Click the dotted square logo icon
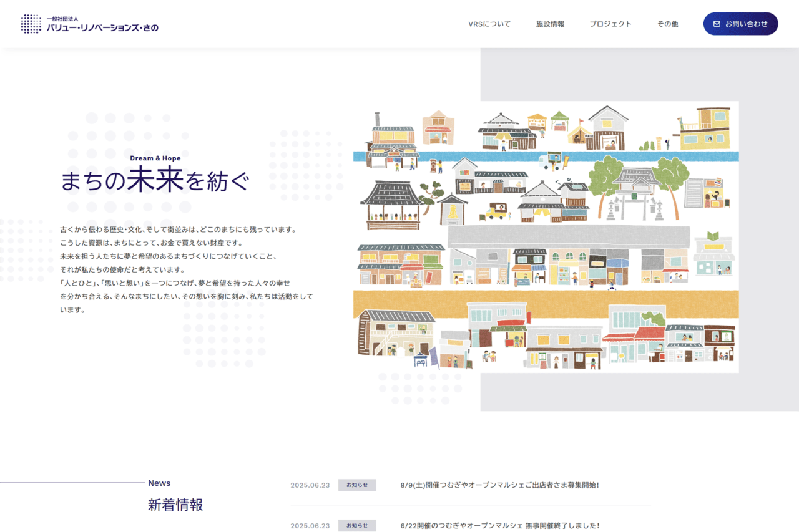 click(x=31, y=24)
